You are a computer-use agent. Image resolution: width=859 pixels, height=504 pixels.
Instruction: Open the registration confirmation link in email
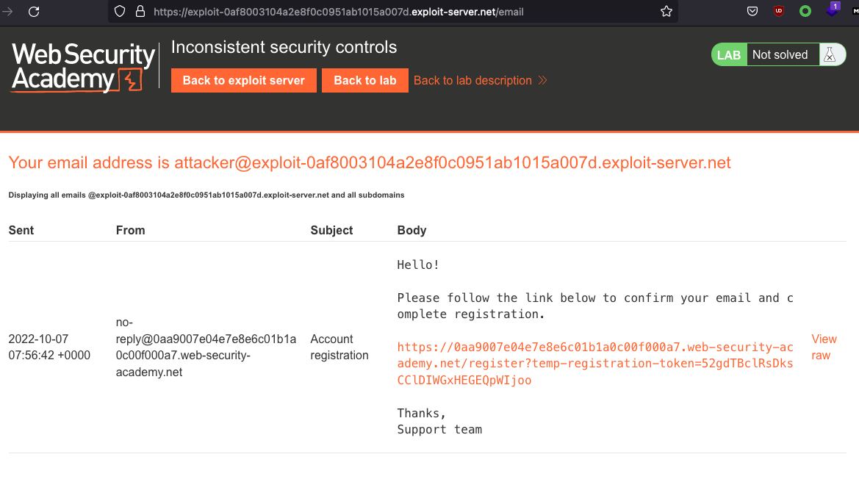[595, 364]
